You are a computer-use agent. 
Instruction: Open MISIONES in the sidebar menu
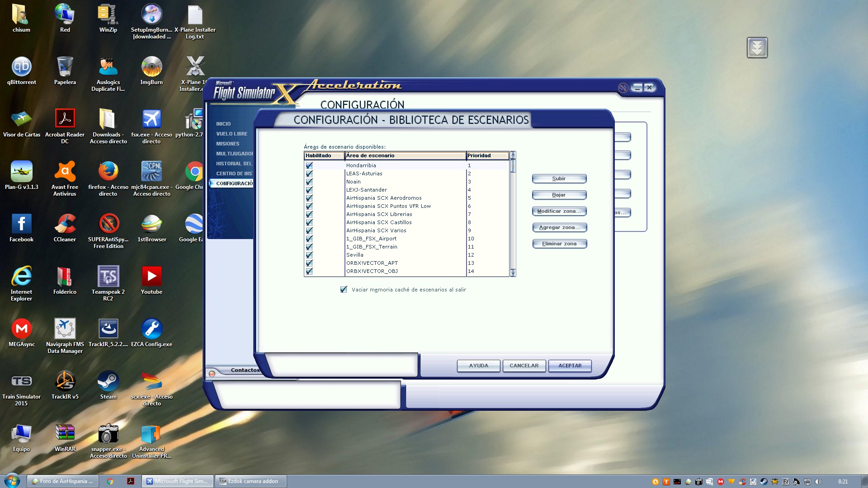(227, 144)
